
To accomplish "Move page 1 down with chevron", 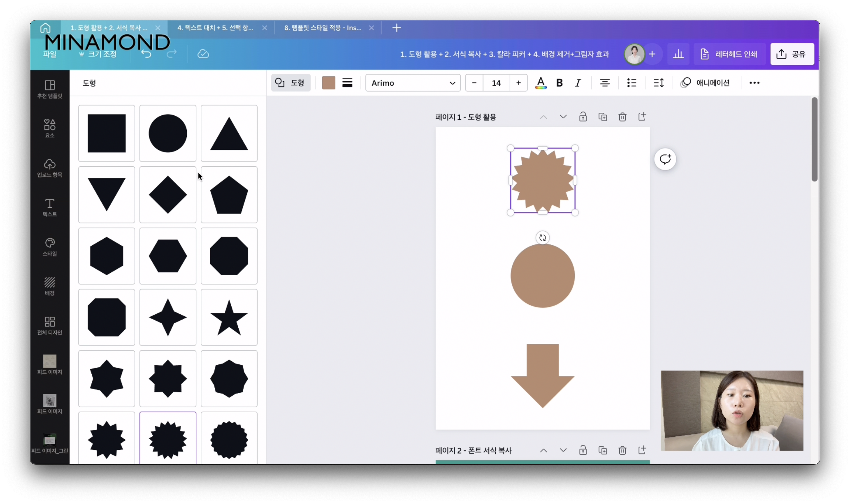I will [x=563, y=117].
